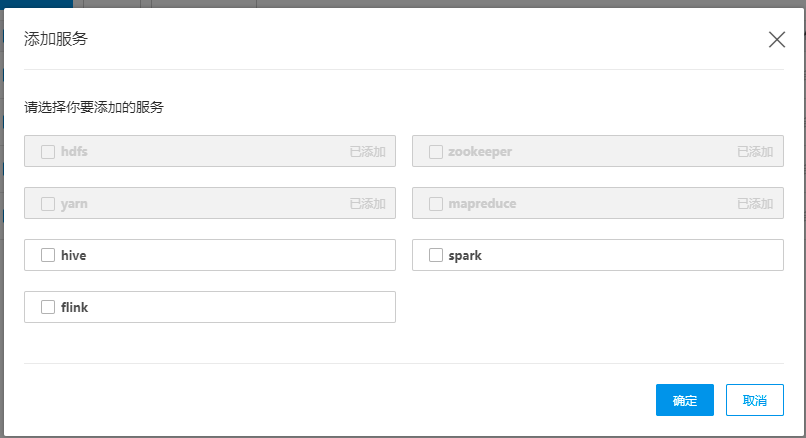Click the disabled zookeeper checkbox
Image resolution: width=806 pixels, height=438 pixels.
coord(436,152)
